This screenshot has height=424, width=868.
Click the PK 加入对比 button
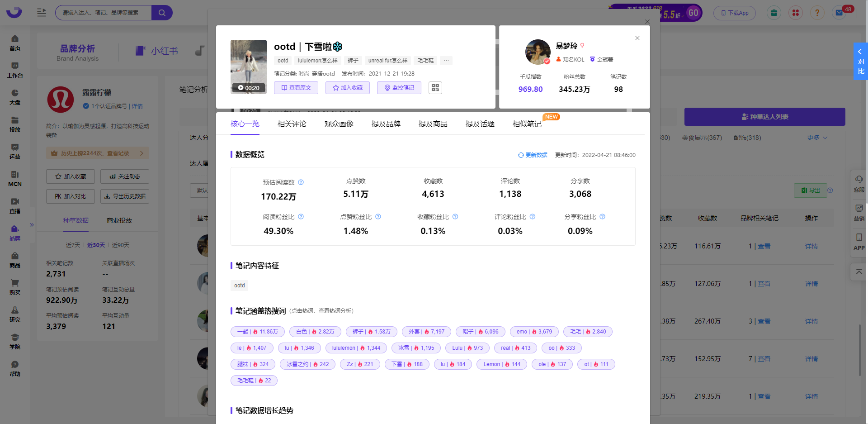[71, 196]
